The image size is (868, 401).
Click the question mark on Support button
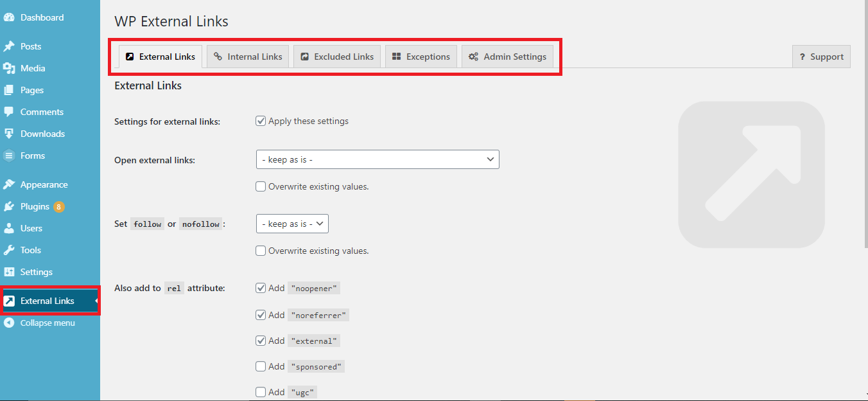[803, 57]
